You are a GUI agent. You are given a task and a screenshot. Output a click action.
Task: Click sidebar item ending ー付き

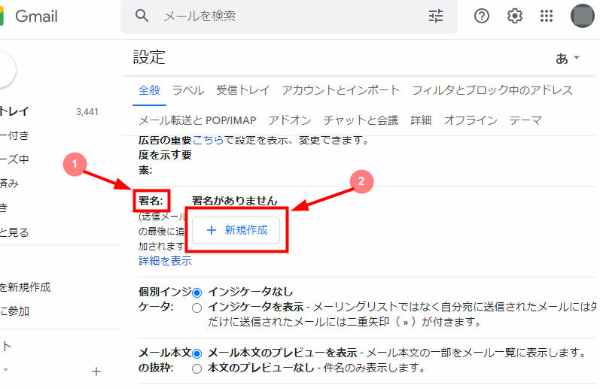pos(15,135)
